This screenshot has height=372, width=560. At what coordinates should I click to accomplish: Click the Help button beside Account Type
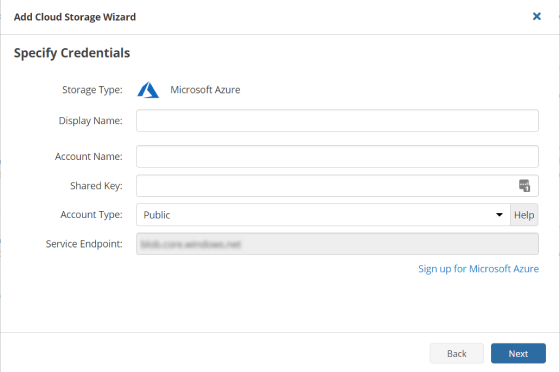(x=524, y=215)
